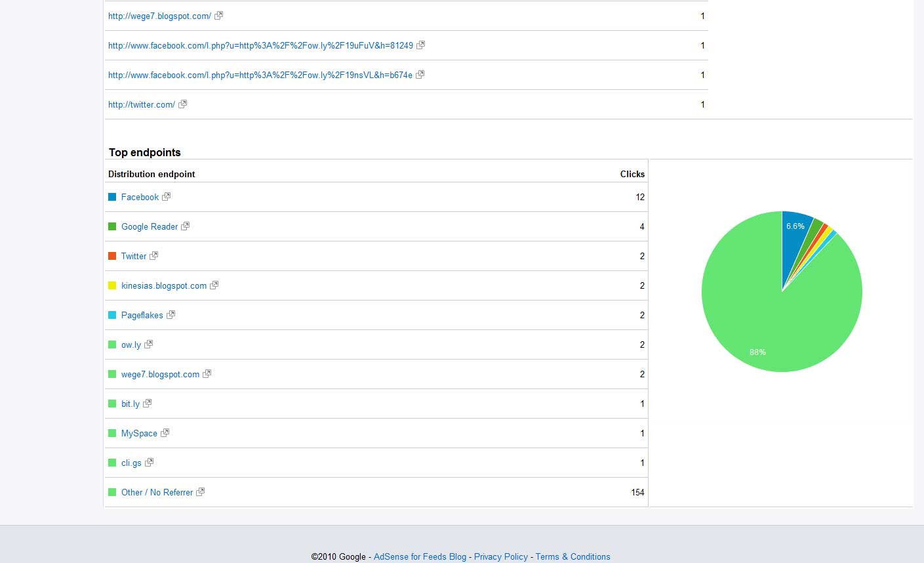The width and height of the screenshot is (924, 563).
Task: Click the external-link icon beside bit.ly
Action: tap(148, 404)
